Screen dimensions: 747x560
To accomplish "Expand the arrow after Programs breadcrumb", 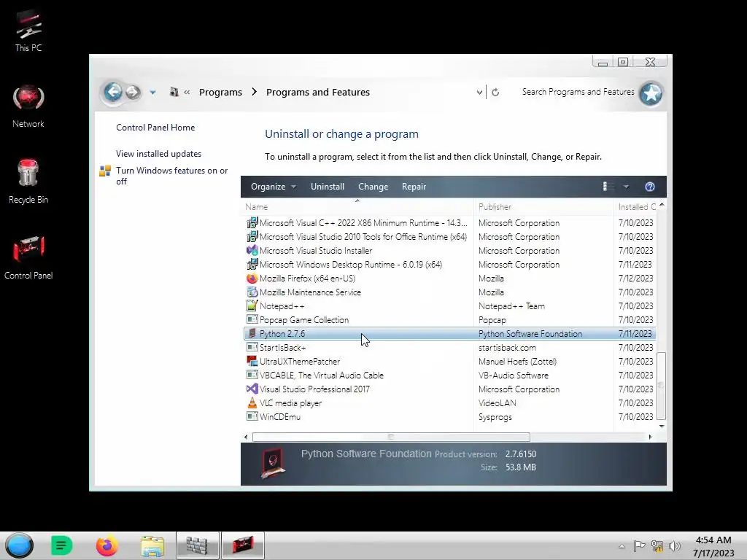I will coord(255,92).
